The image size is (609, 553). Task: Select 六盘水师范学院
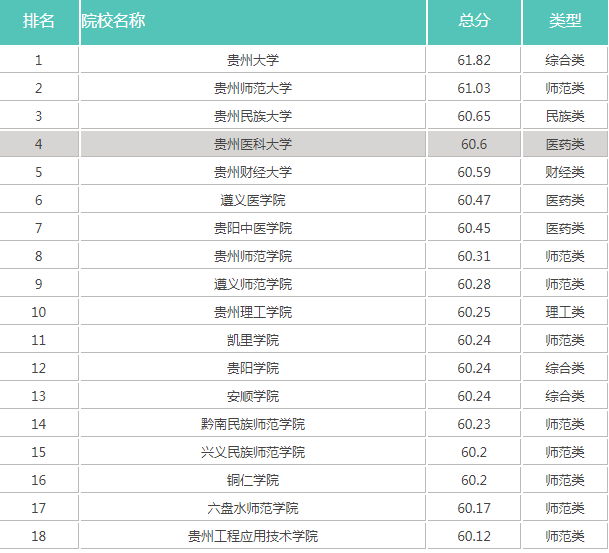click(253, 508)
